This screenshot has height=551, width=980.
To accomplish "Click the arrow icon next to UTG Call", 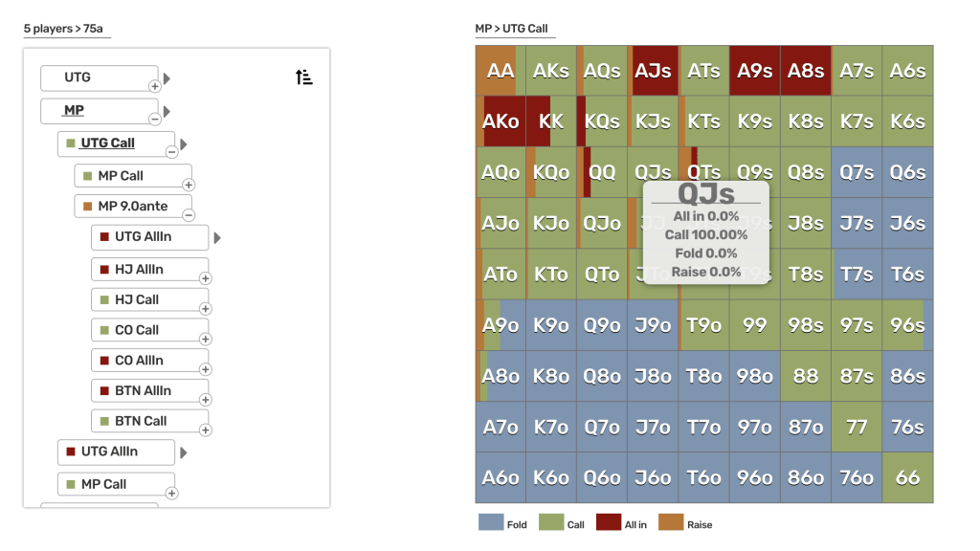I will [184, 144].
